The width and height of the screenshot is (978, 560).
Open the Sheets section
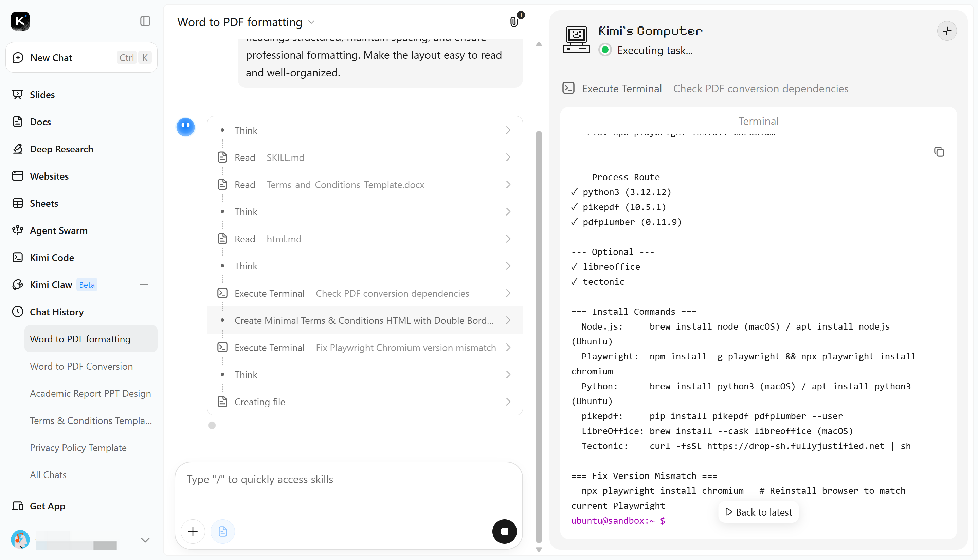pyautogui.click(x=81, y=203)
